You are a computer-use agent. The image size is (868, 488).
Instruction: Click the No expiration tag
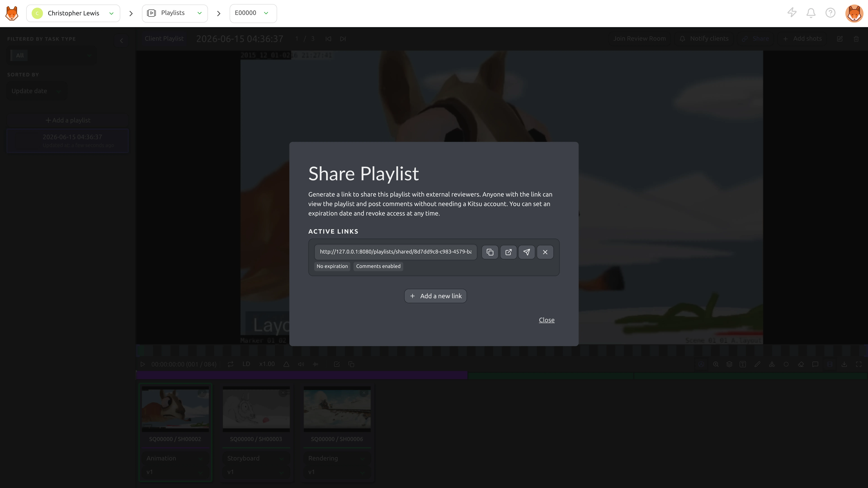point(332,266)
